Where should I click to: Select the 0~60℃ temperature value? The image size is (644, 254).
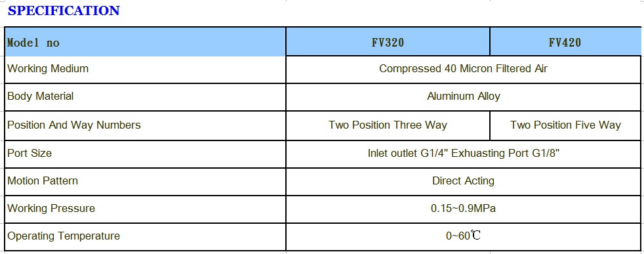click(x=463, y=237)
